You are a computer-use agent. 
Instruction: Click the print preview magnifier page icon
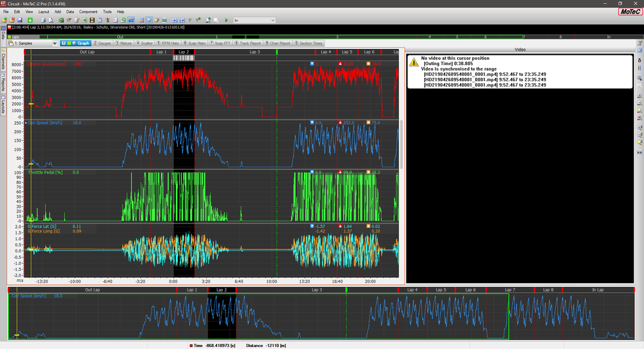point(51,20)
